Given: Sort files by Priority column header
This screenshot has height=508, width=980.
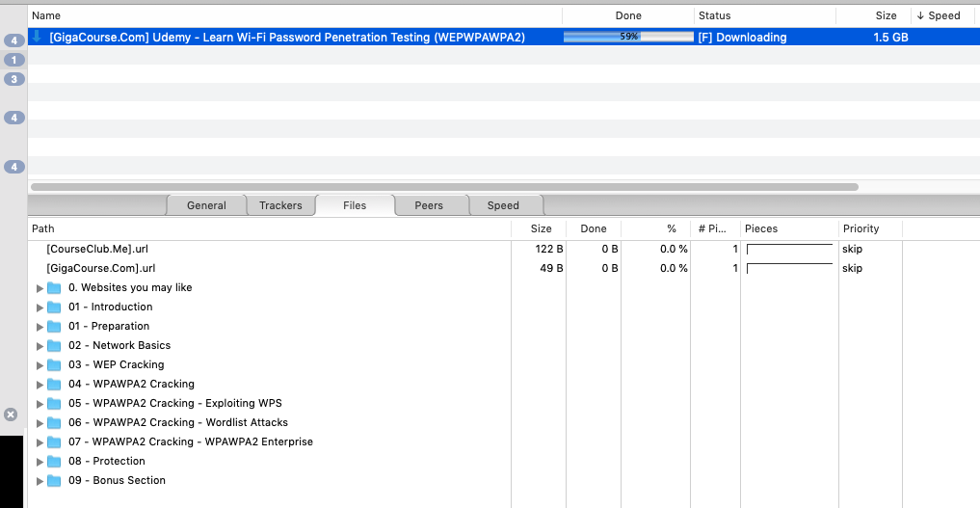Looking at the screenshot, I should click(870, 228).
